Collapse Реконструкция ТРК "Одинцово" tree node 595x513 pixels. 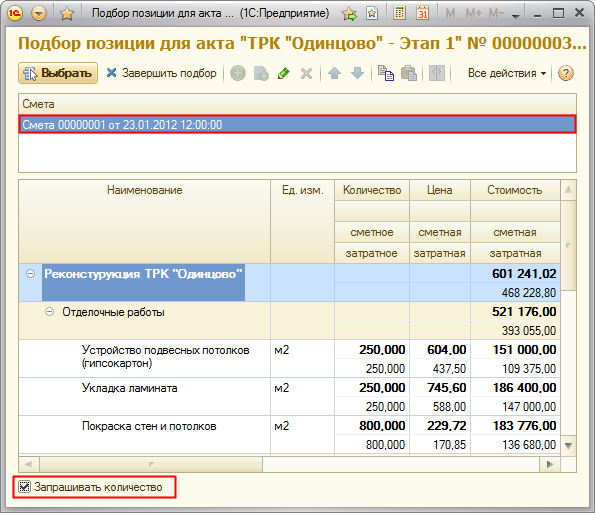pos(30,274)
